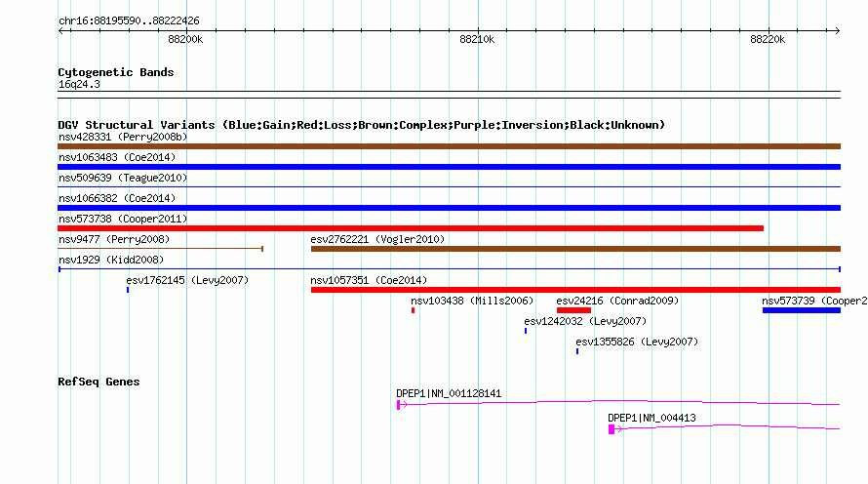868x484 pixels.
Task: Click the DPEP1|NM_004413 gene label
Action: [x=651, y=418]
